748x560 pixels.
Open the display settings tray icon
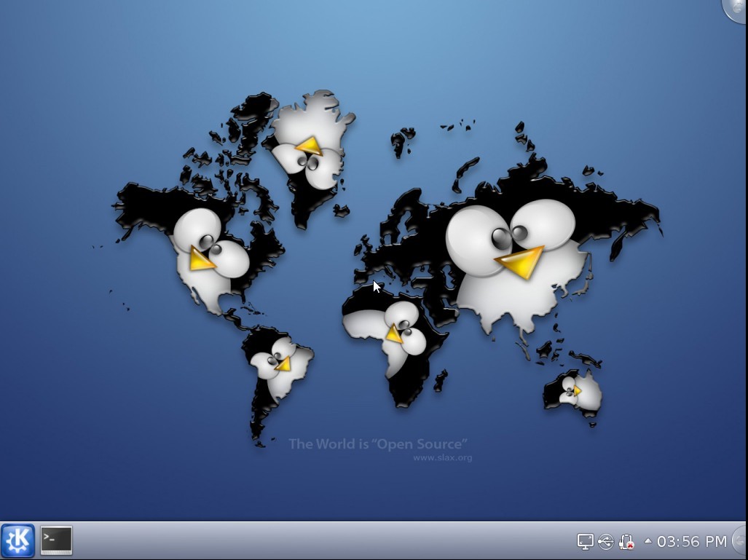(x=585, y=541)
